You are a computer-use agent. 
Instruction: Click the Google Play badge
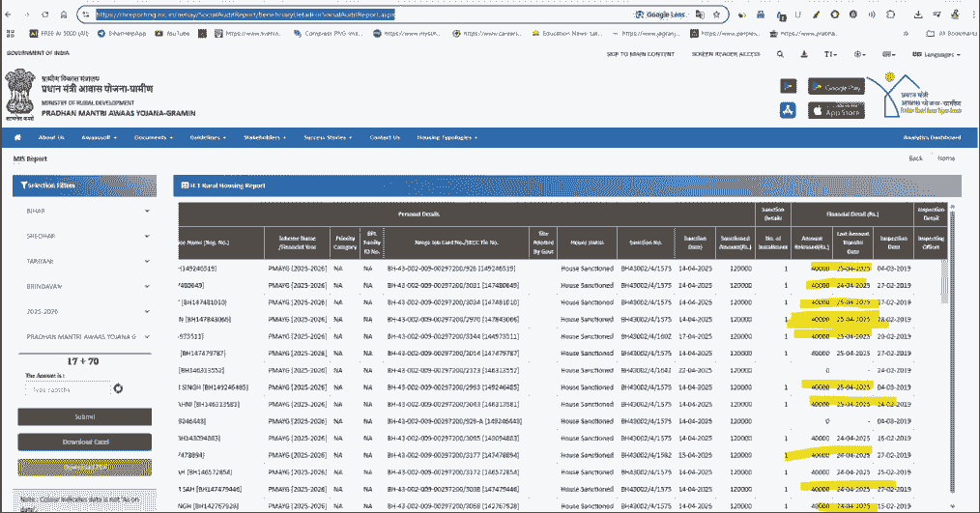pyautogui.click(x=836, y=87)
